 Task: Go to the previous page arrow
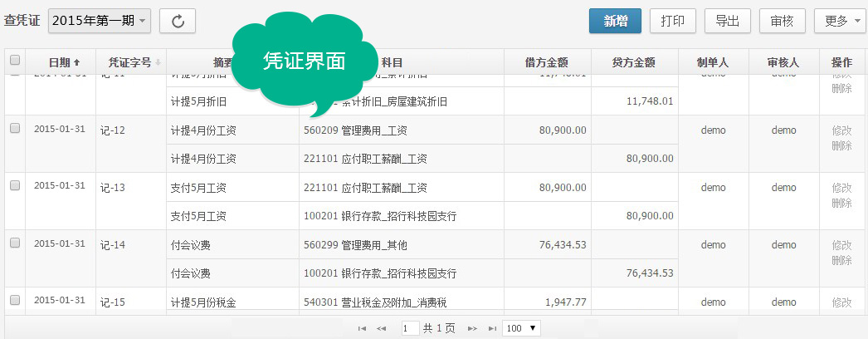tap(382, 328)
